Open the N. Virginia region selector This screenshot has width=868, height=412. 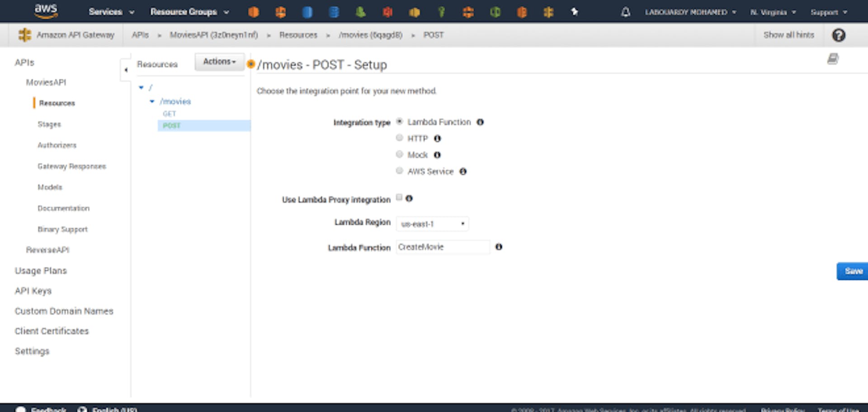(773, 12)
